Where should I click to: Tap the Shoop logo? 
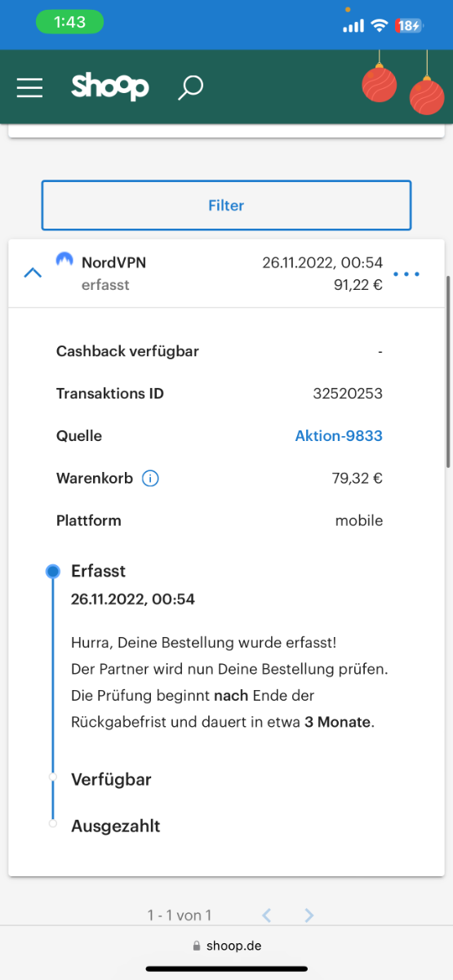coord(110,87)
